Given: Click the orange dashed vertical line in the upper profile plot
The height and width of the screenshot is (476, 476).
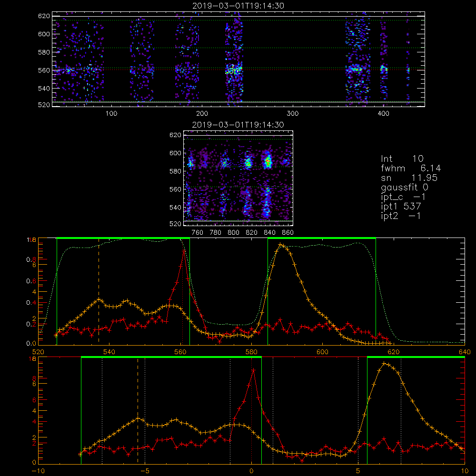Looking at the screenshot, I should coord(99,291).
